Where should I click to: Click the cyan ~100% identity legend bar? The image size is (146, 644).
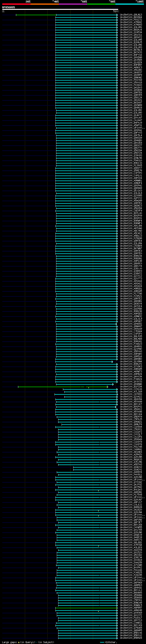[130, 4]
